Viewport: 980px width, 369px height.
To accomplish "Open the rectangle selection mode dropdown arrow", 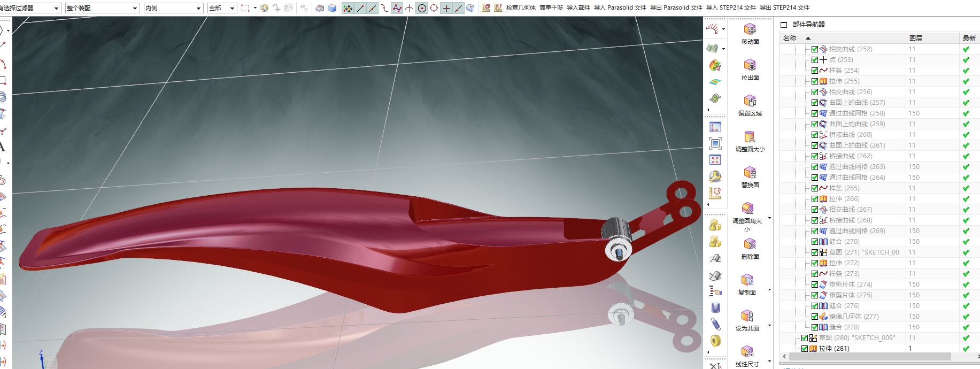I will (255, 8).
